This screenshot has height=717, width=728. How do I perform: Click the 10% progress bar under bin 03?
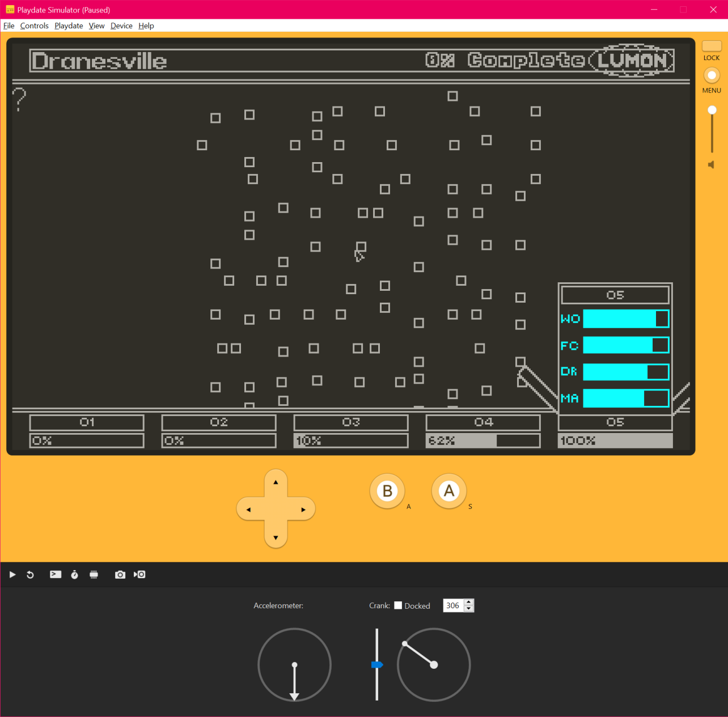point(351,440)
